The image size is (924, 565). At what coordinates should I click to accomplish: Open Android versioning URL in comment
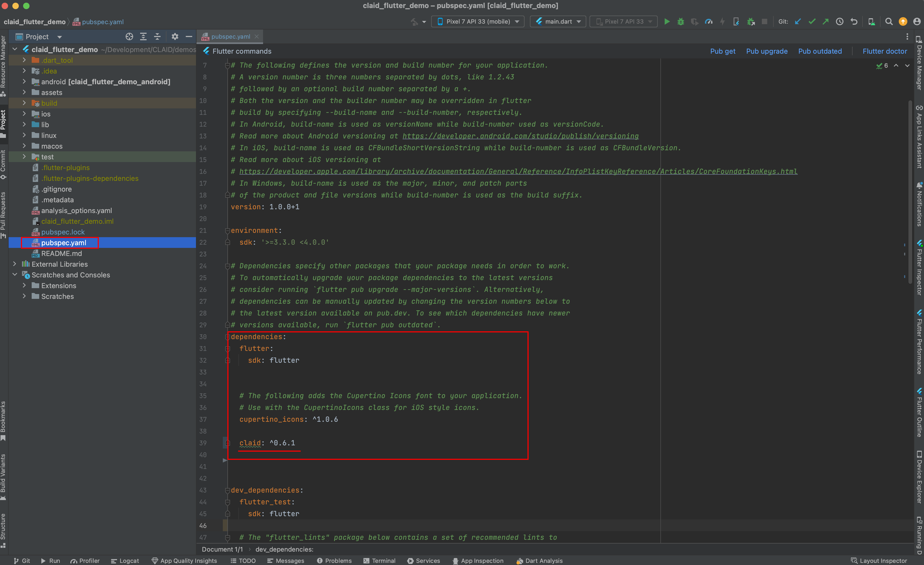pyautogui.click(x=521, y=136)
